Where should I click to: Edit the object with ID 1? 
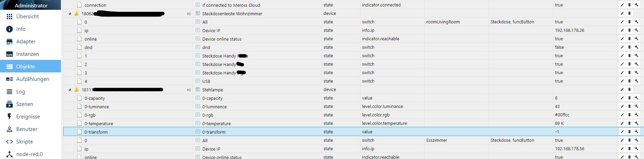point(622,56)
